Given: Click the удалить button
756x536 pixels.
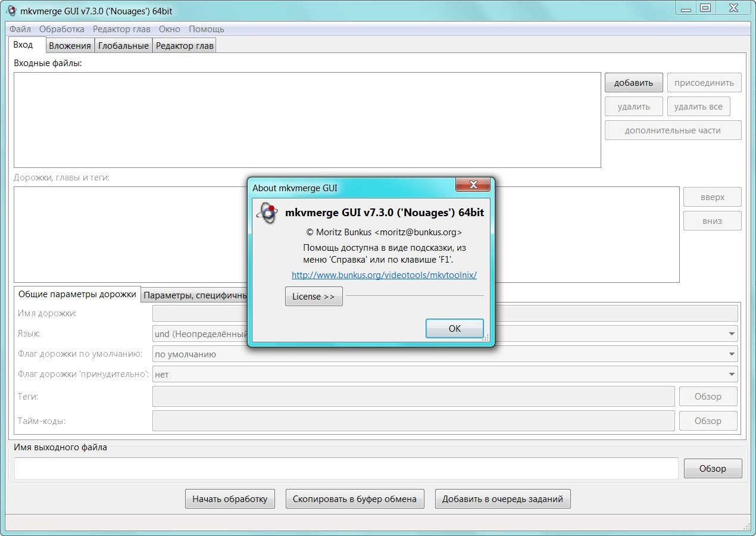Looking at the screenshot, I should [633, 107].
